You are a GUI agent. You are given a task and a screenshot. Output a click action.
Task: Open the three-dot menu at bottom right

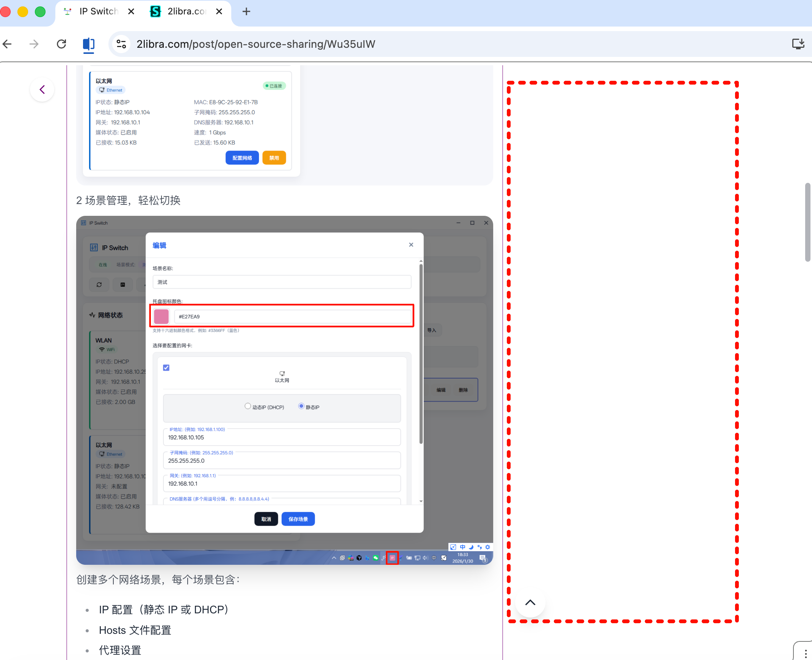[x=805, y=653]
